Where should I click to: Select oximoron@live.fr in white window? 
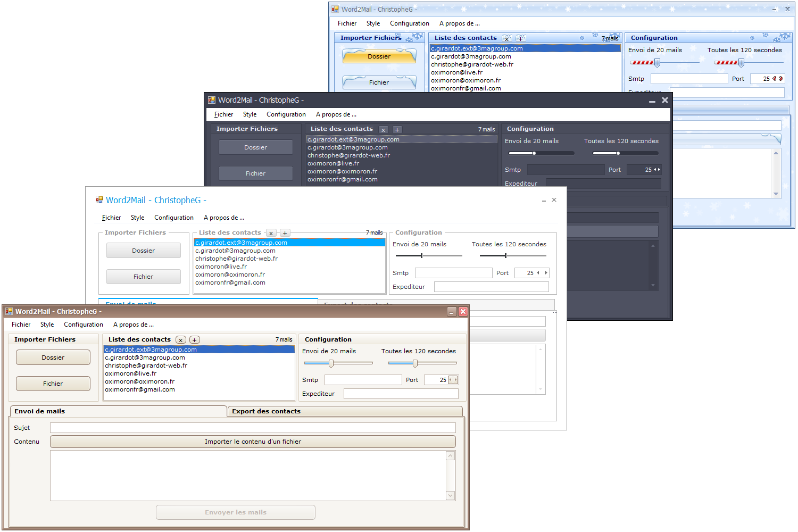coord(289,267)
